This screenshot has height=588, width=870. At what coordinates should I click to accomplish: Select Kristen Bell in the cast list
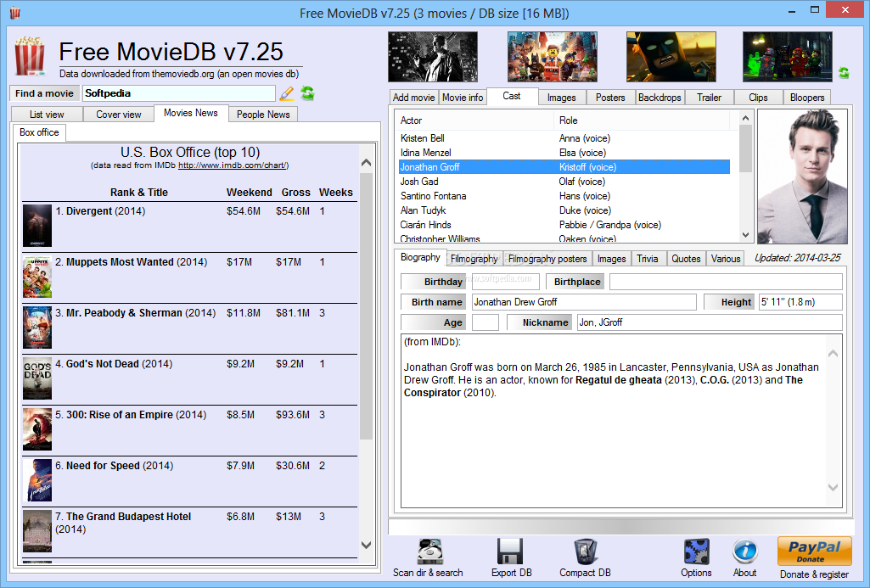tap(564, 138)
